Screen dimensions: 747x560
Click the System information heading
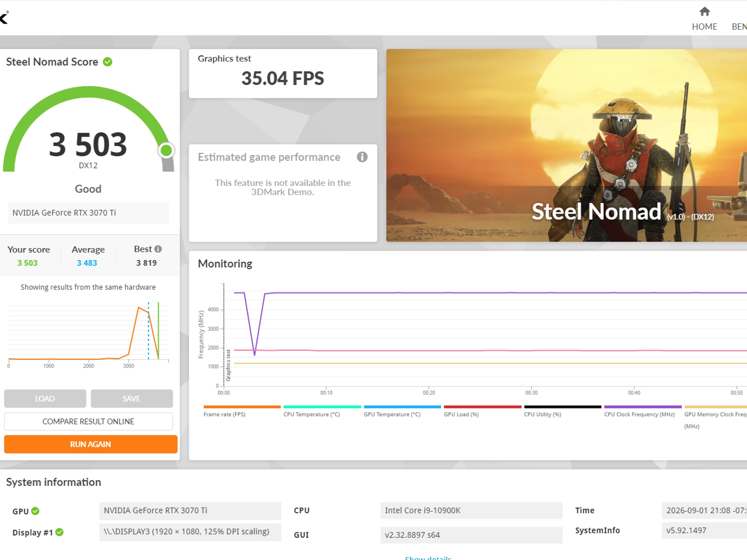tap(54, 482)
